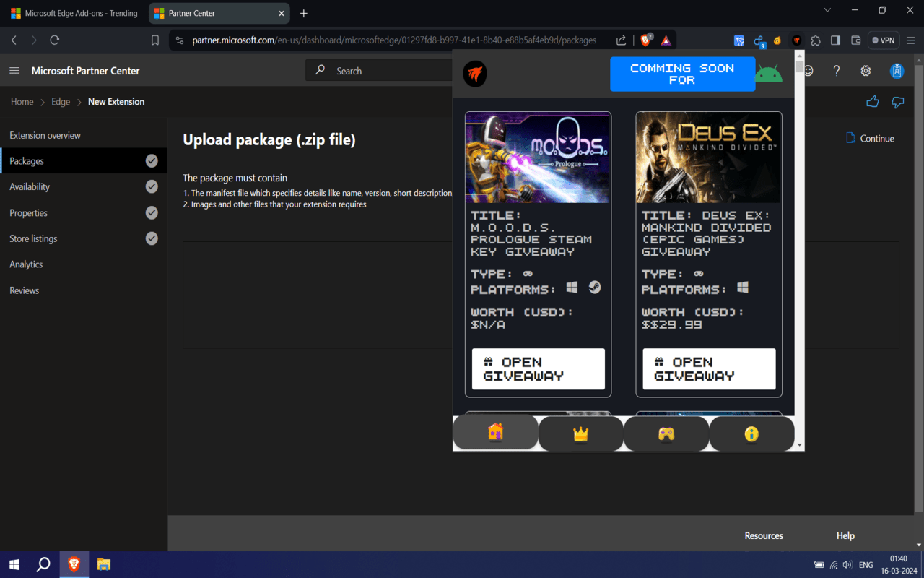Click the thumbs up feedback icon
Screen dimensions: 924x578
tap(873, 102)
